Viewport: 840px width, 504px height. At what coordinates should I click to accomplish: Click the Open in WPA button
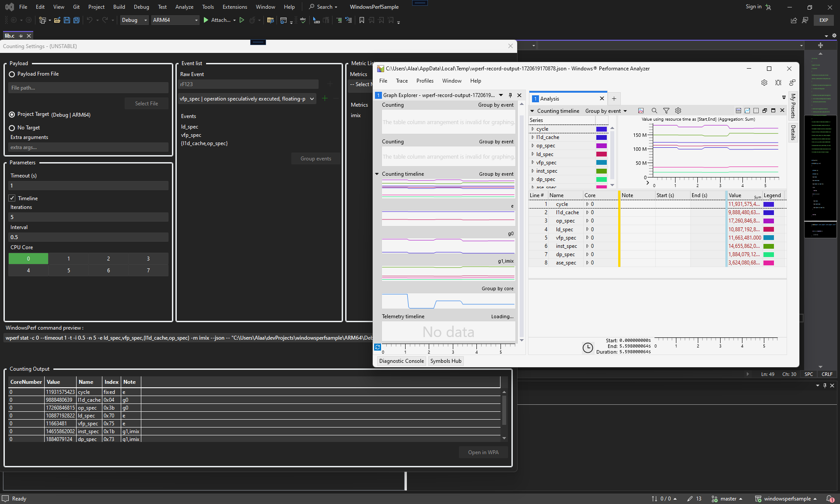point(483,452)
